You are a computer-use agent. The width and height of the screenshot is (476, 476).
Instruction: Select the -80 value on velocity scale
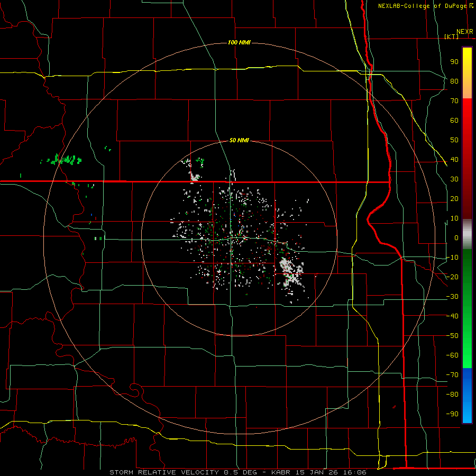(452, 395)
